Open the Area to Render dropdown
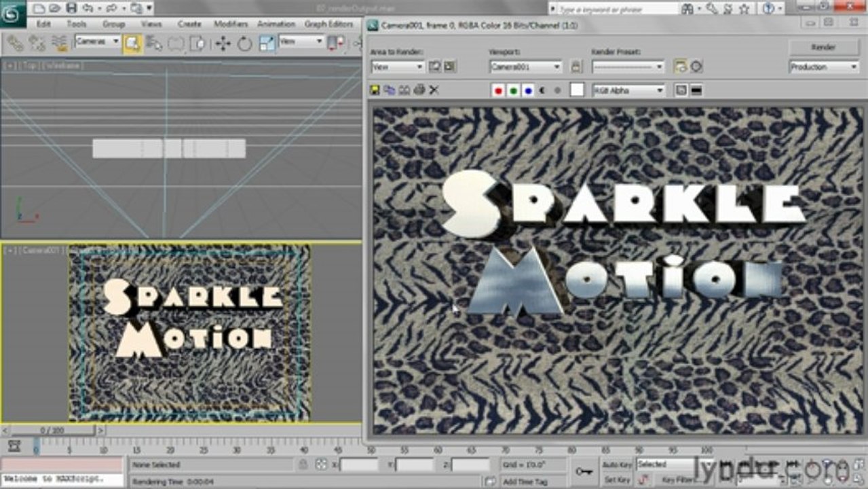Image resolution: width=868 pixels, height=489 pixels. [x=398, y=67]
